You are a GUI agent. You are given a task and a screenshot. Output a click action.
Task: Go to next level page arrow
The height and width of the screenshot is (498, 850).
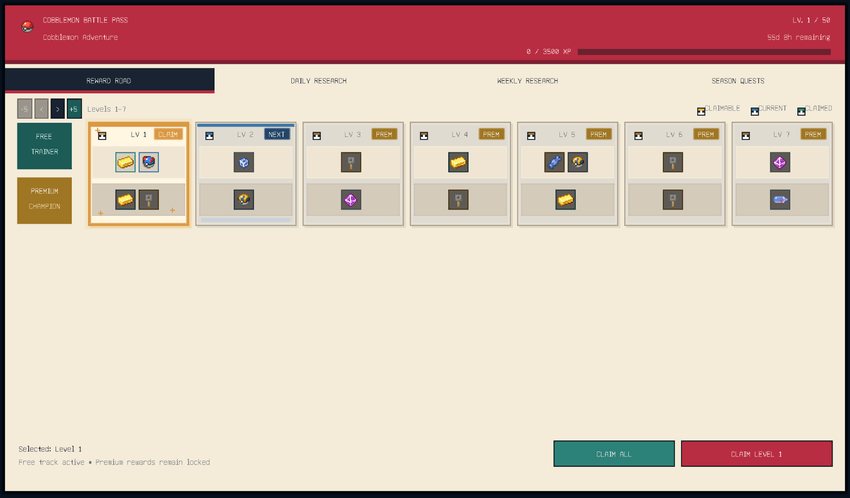coord(57,108)
